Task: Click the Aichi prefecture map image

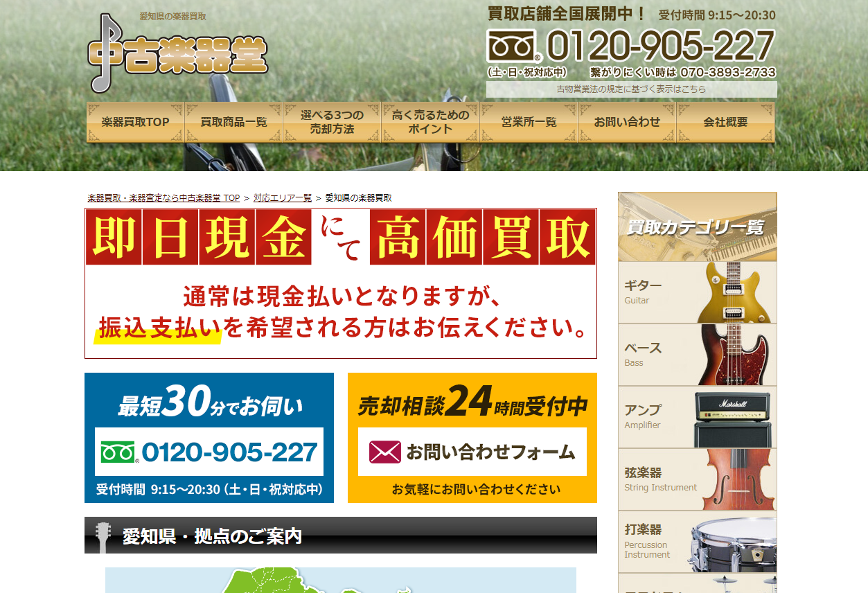Action: point(341,581)
